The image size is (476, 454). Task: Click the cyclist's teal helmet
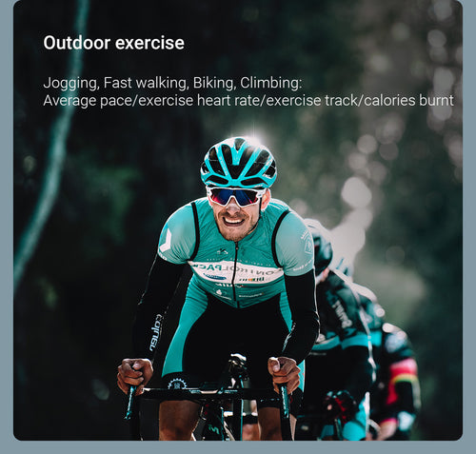coord(239,163)
